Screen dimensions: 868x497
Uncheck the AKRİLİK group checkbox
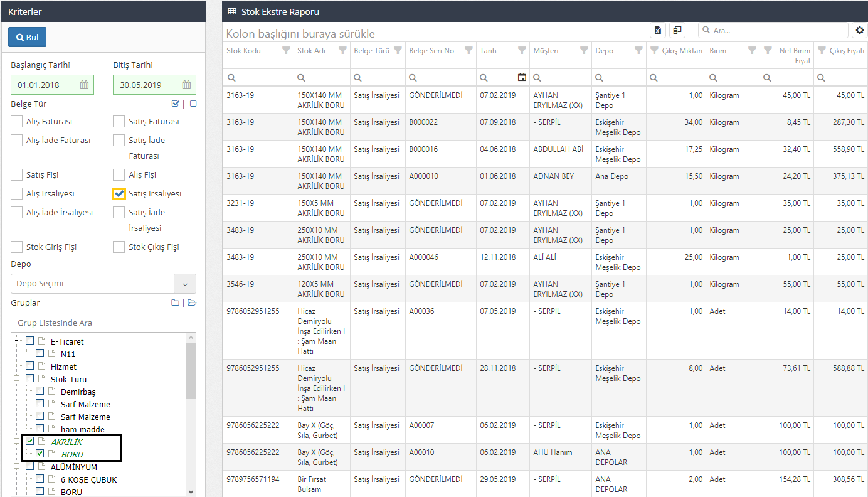[30, 442]
